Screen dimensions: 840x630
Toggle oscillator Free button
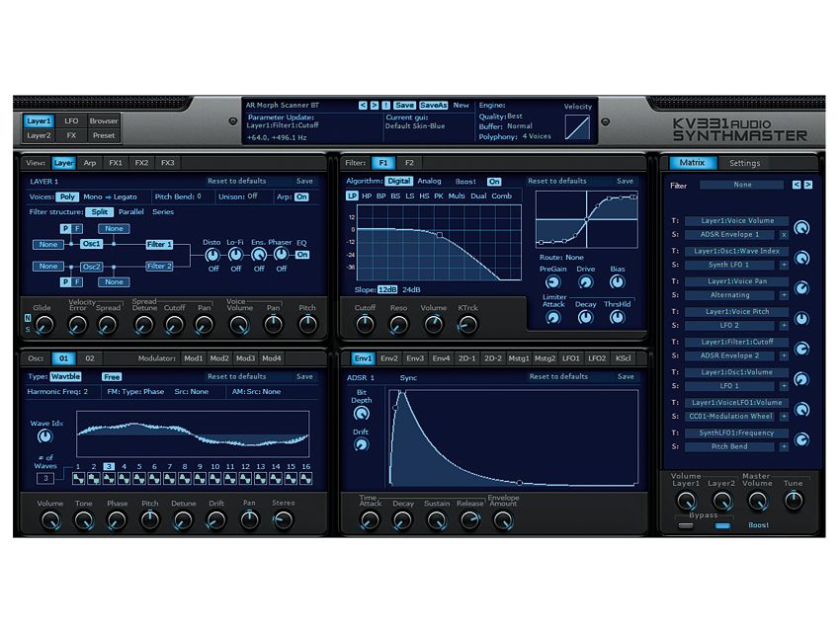tap(112, 377)
